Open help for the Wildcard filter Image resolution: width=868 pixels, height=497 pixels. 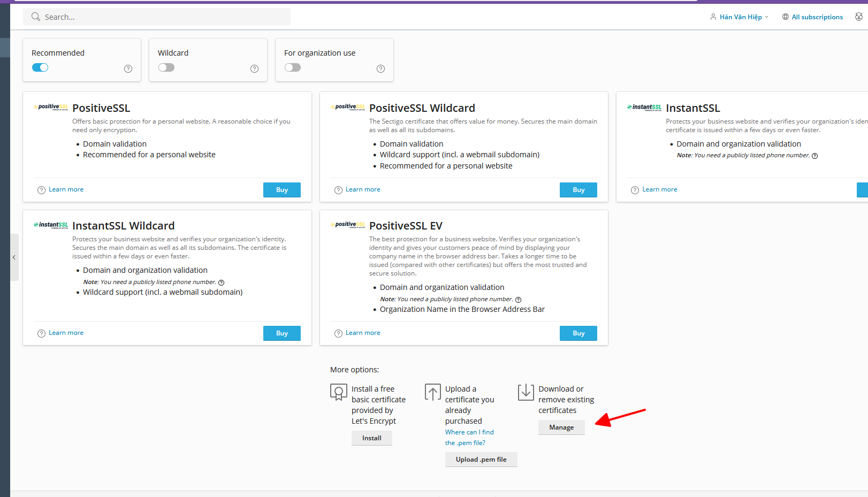[x=254, y=68]
